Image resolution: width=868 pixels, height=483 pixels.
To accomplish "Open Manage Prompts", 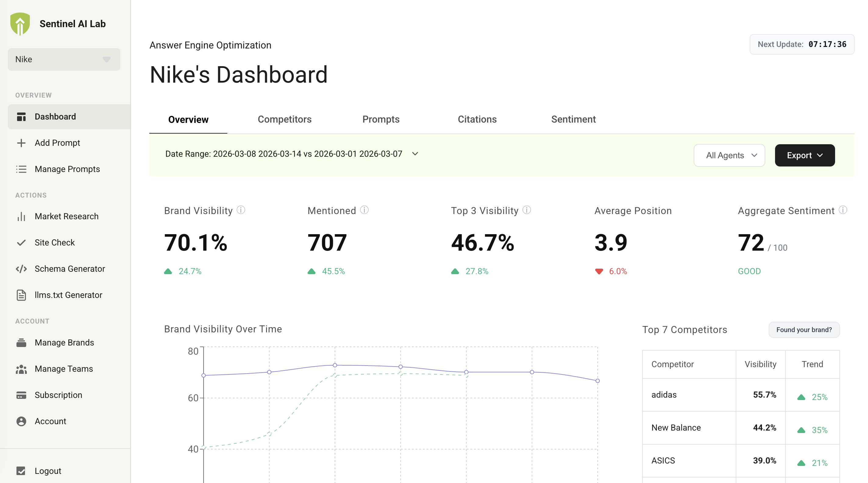I will (x=67, y=169).
